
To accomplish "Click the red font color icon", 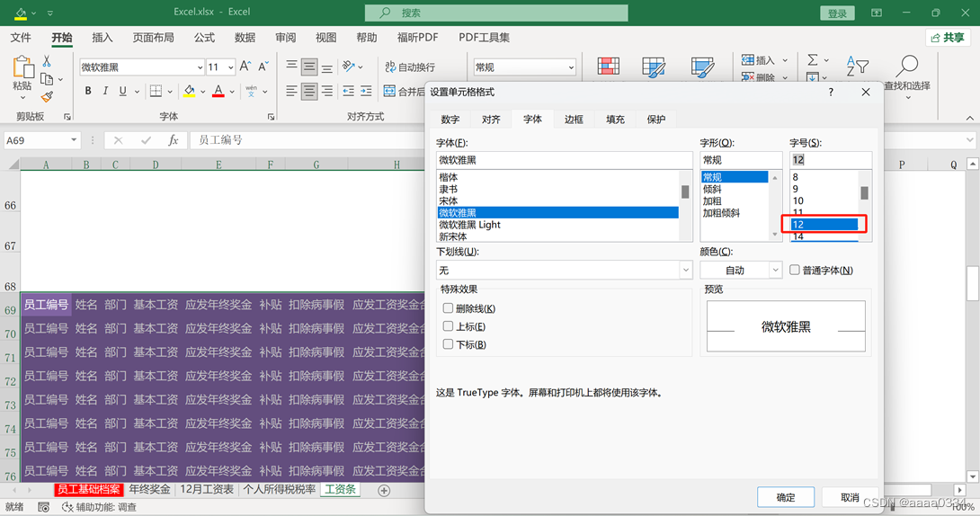I will click(218, 91).
